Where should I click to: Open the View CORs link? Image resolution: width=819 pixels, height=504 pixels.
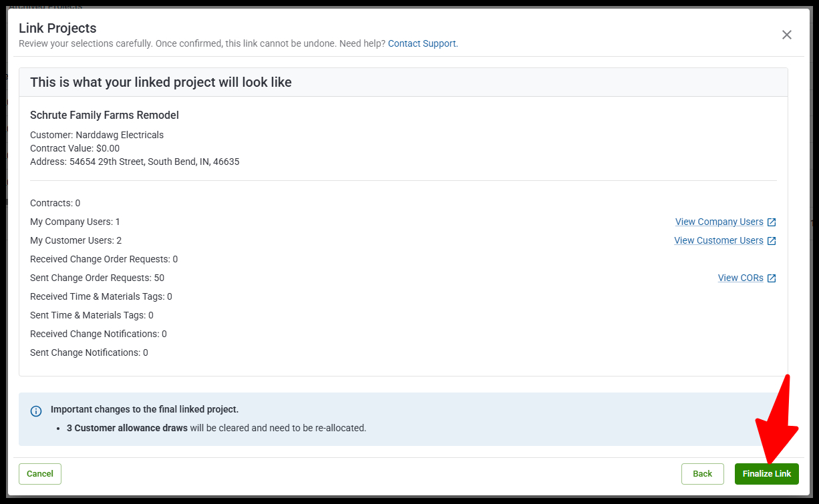click(x=740, y=278)
